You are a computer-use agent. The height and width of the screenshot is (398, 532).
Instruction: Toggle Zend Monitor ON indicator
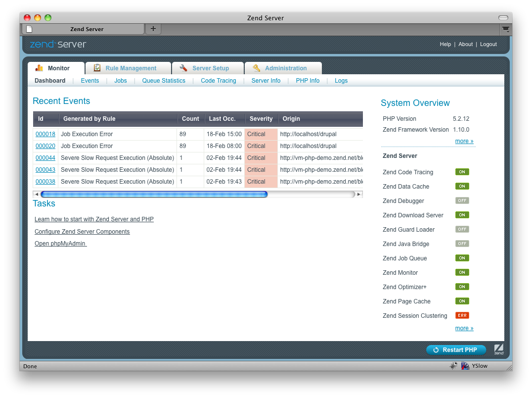point(462,272)
